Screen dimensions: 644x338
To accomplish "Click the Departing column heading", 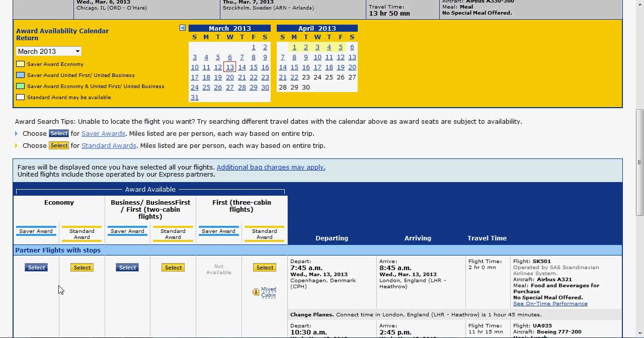I will point(332,238).
